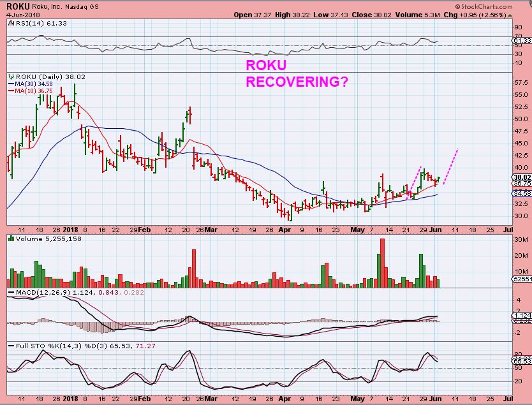Click the 'MA(30) 34.58' legend text

click(x=34, y=84)
